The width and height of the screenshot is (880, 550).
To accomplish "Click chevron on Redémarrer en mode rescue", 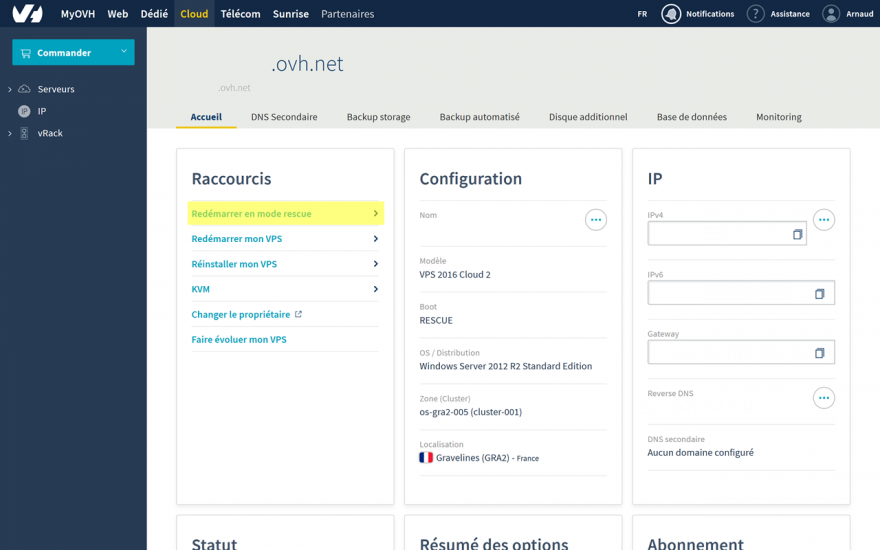I will 375,213.
